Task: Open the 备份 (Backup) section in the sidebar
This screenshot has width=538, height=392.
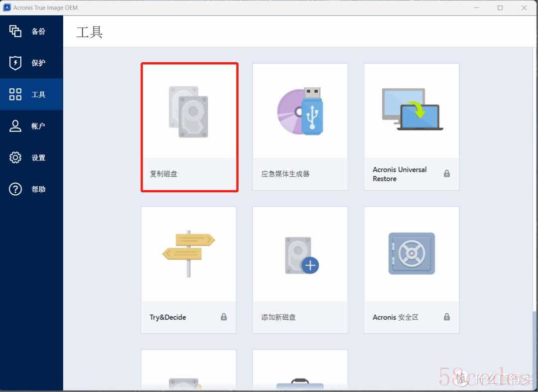Action: [31, 31]
